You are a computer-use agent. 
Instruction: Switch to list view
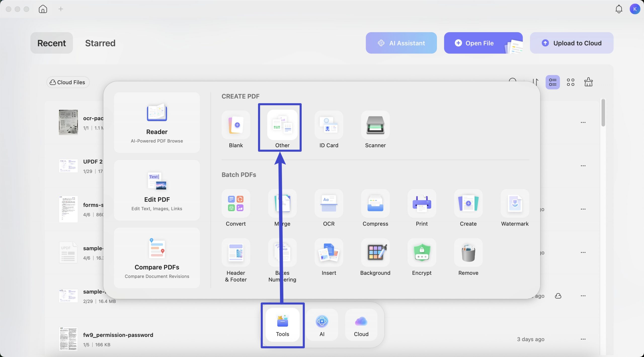click(553, 82)
